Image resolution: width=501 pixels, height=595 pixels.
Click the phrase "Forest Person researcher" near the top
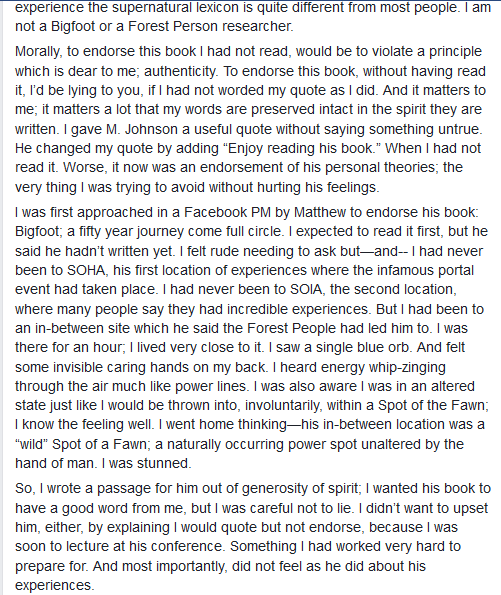click(210, 26)
